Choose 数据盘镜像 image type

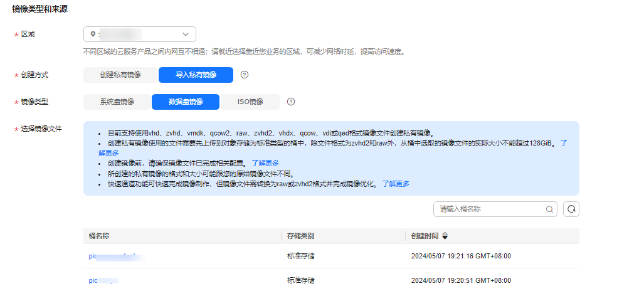click(186, 102)
